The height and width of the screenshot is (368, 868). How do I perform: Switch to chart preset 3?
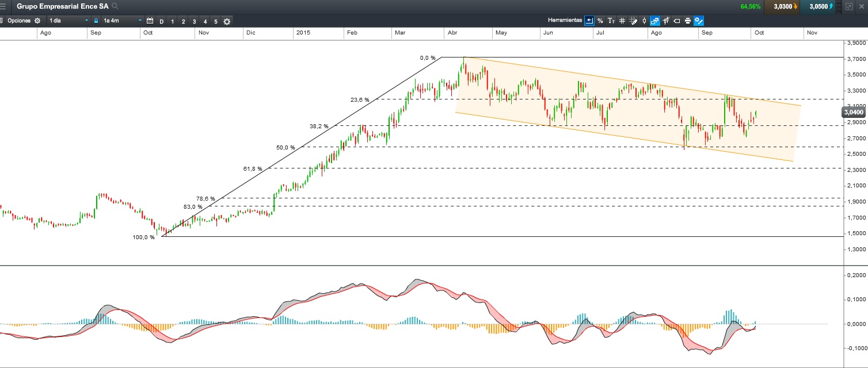194,21
